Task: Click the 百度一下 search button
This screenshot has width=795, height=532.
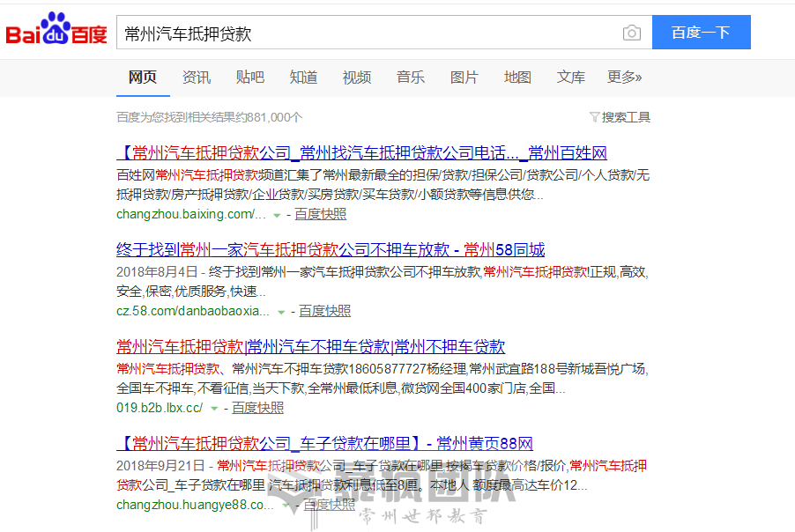Action: pyautogui.click(x=702, y=33)
